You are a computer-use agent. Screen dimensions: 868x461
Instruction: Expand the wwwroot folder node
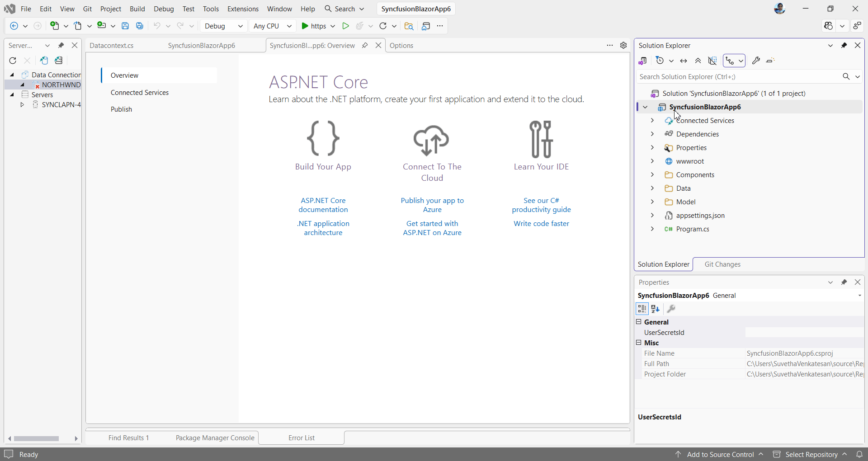click(x=652, y=161)
